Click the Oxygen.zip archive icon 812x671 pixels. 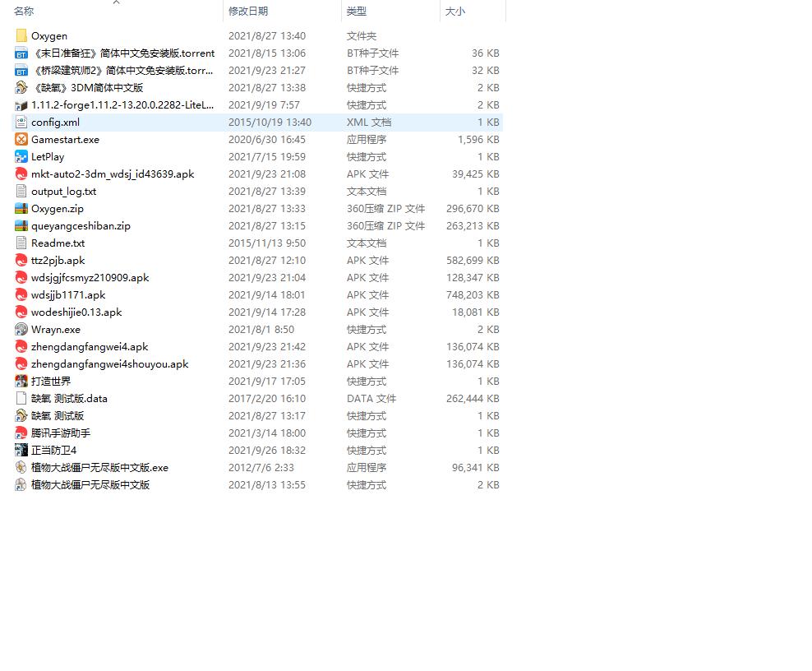[x=21, y=208]
